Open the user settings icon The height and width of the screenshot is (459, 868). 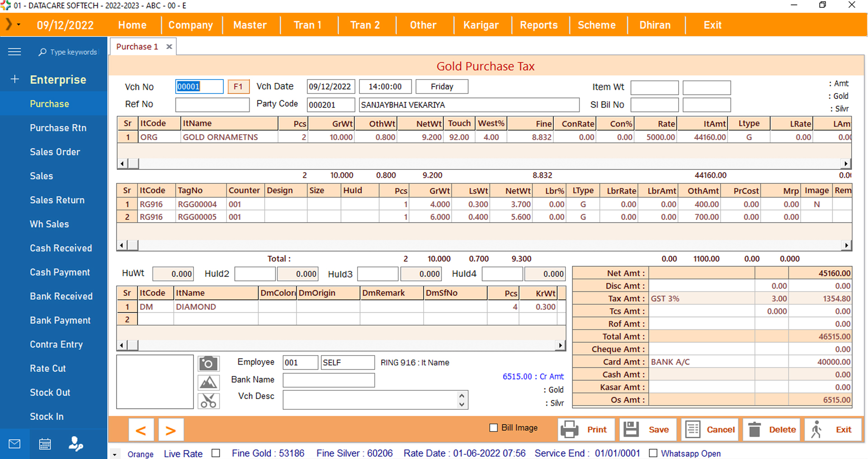click(x=75, y=444)
